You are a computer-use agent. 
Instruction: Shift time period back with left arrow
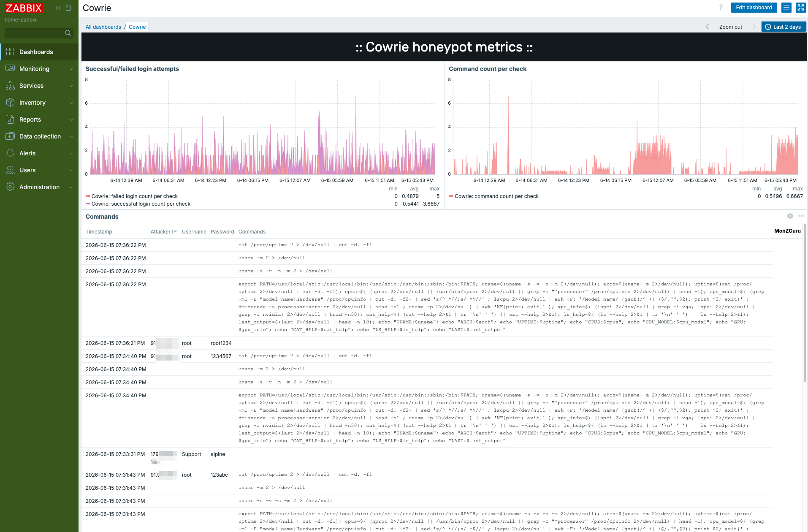point(707,27)
